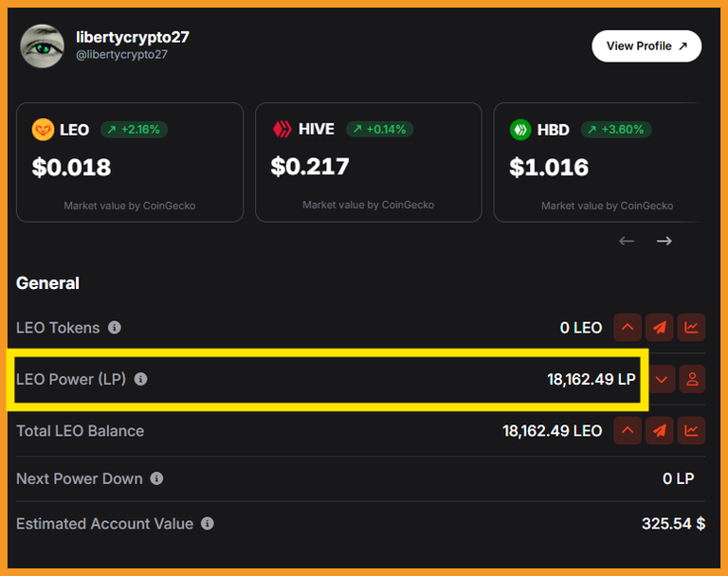The width and height of the screenshot is (728, 576).
Task: Click the red HIVE logo
Action: point(282,129)
